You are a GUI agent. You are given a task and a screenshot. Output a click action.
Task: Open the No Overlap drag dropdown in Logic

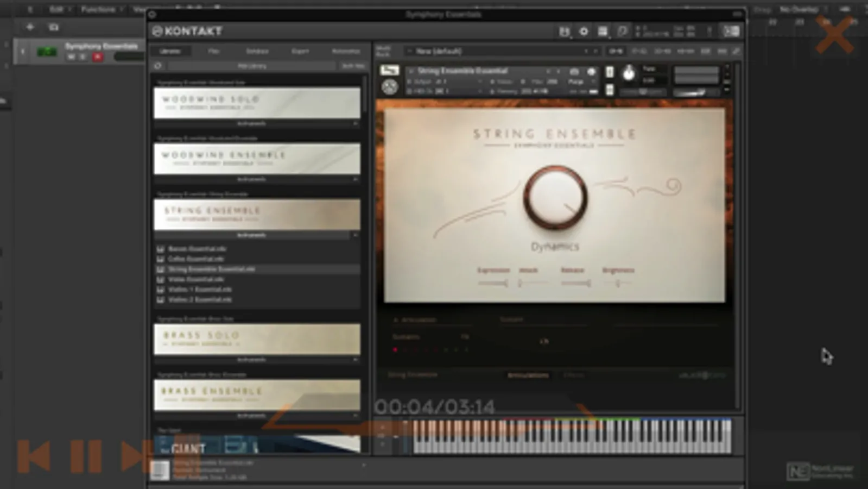click(x=803, y=9)
